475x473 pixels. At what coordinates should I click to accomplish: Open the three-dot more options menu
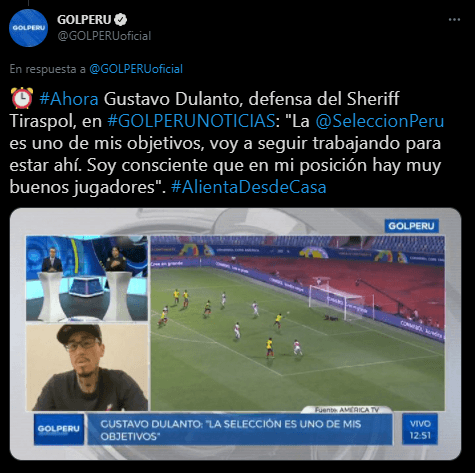coord(454,20)
